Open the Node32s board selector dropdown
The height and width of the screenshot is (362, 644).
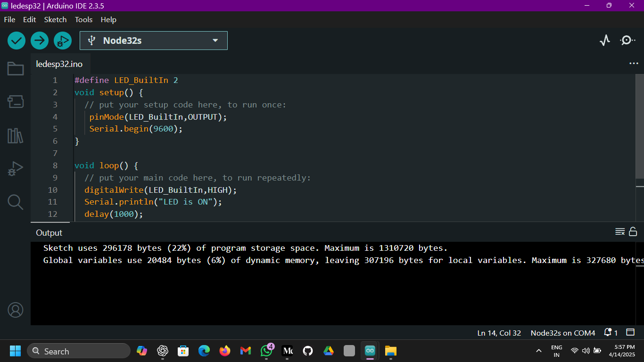[x=154, y=41]
